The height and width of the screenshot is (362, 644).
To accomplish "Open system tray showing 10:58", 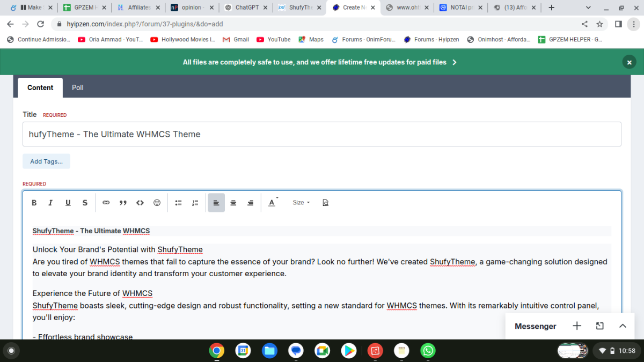I will tap(617, 351).
